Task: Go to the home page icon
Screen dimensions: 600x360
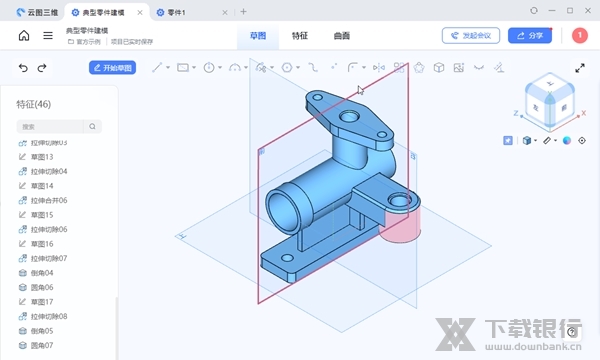Action: pos(24,36)
